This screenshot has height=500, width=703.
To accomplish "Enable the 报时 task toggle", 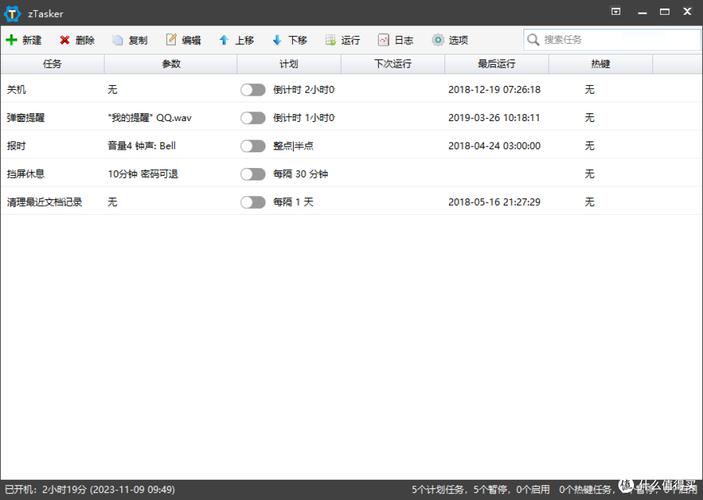I will (253, 146).
